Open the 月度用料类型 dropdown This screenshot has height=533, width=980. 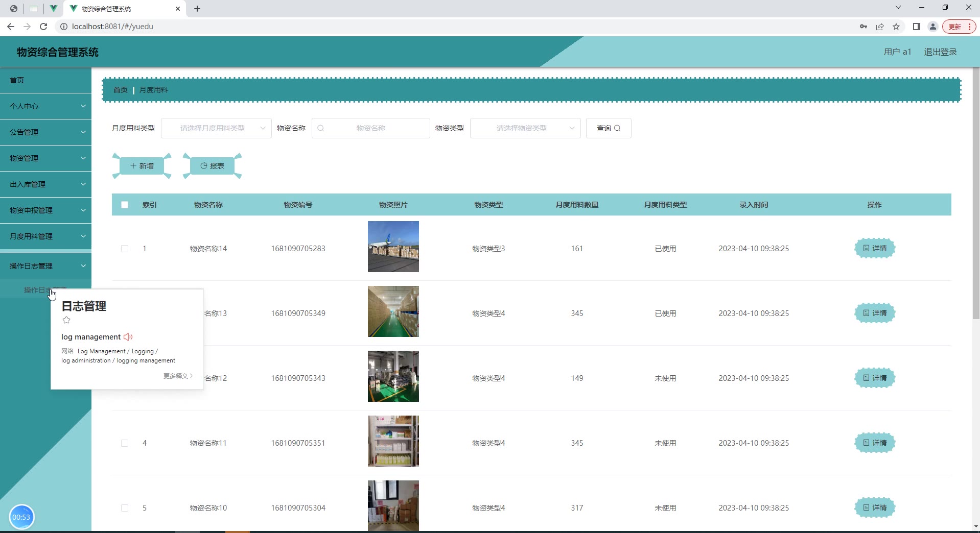tap(216, 128)
